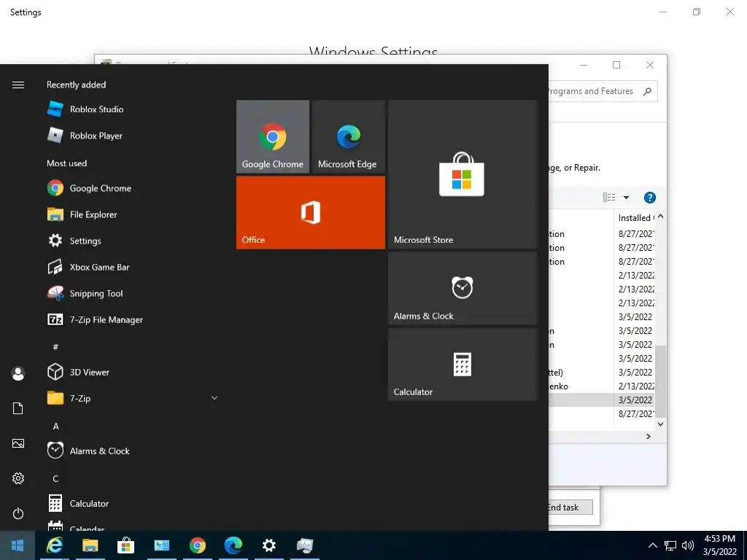
Task: Expand the Start menu hamburger button
Action: coord(18,85)
